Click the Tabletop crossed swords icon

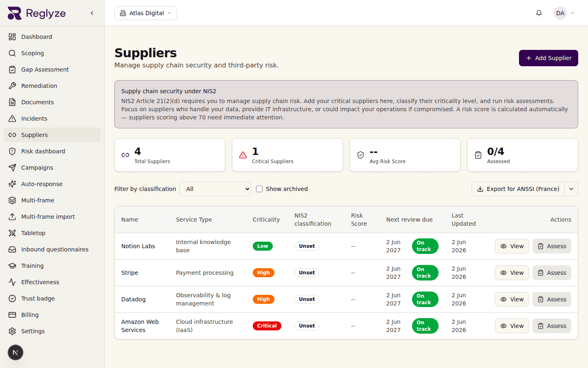pos(12,233)
